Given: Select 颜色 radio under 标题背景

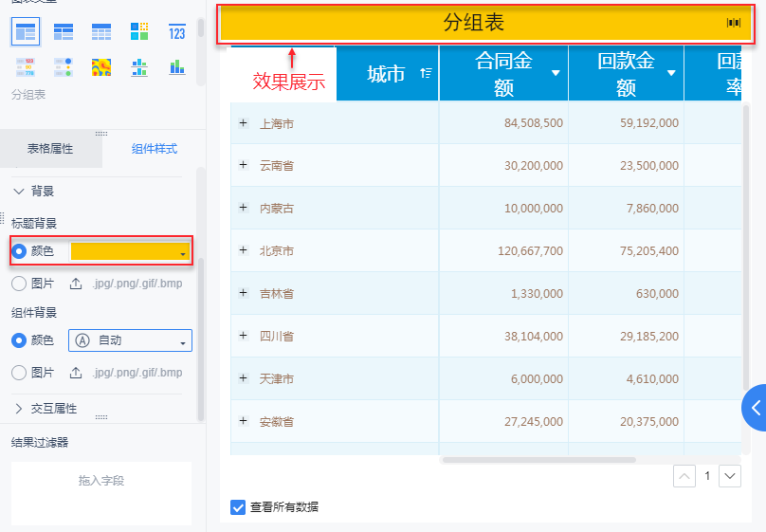Looking at the screenshot, I should (19, 251).
